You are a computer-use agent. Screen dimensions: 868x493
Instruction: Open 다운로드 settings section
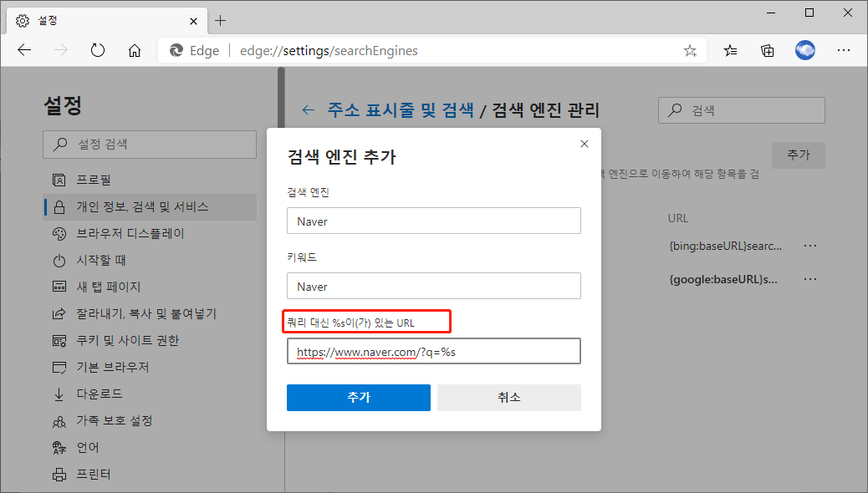pos(150,394)
